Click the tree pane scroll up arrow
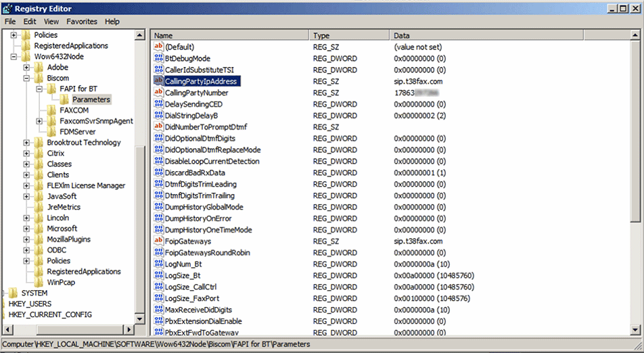Image resolution: width=644 pixels, height=353 pixels. pyautogui.click(x=140, y=35)
